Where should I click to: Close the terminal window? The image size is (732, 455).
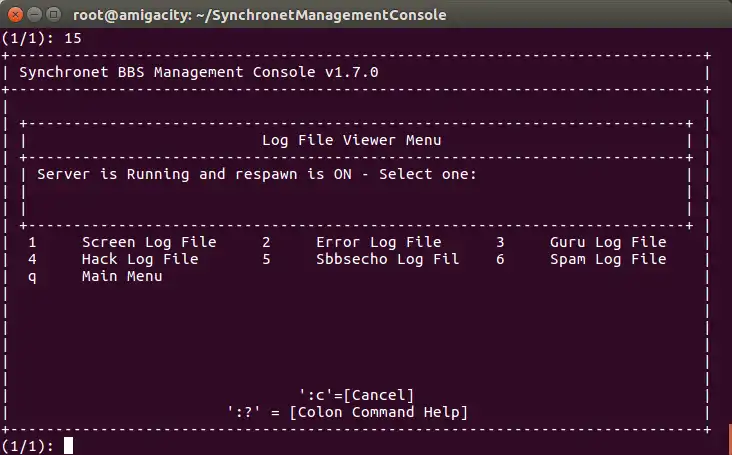coord(15,15)
